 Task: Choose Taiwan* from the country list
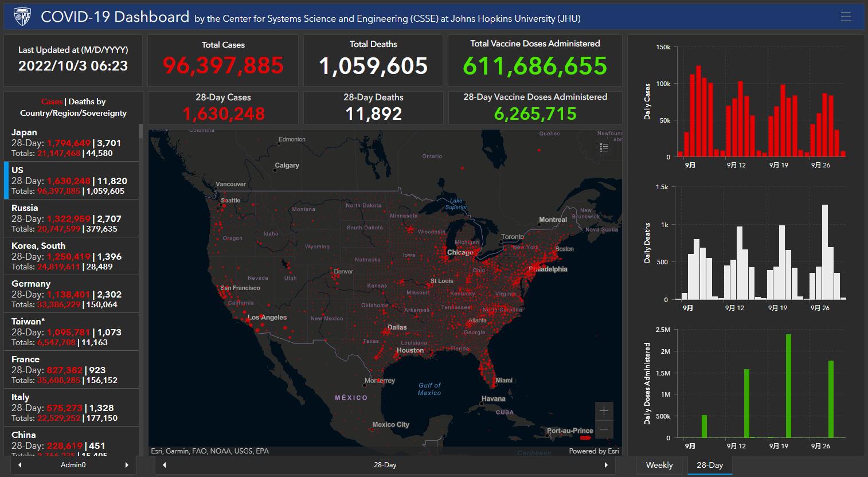[x=71, y=332]
